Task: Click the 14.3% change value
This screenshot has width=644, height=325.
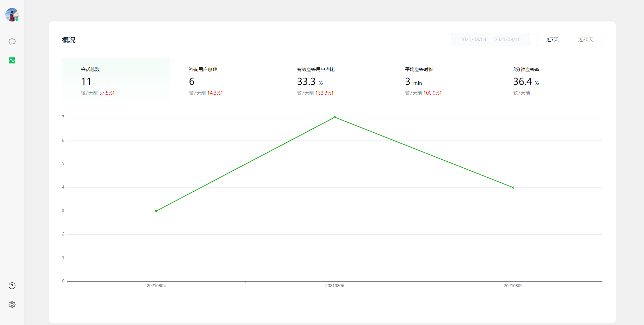Action: coord(215,93)
